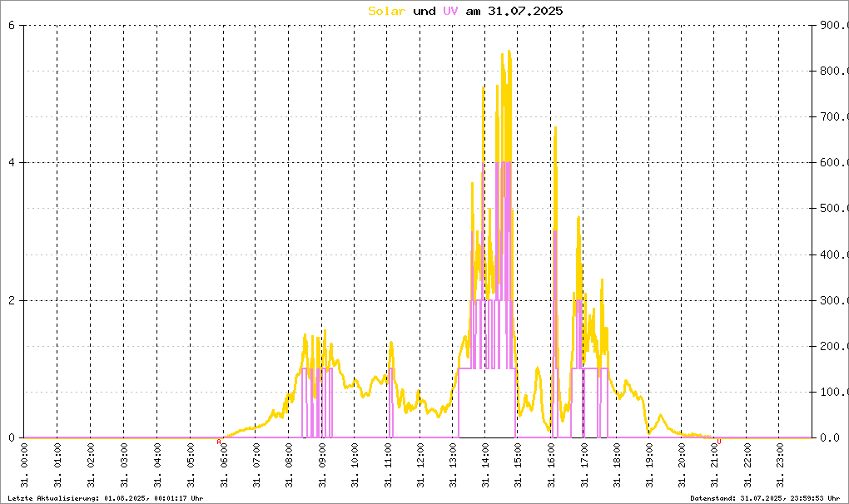
Task: Click right axis label '500.0'
Action: click(833, 209)
